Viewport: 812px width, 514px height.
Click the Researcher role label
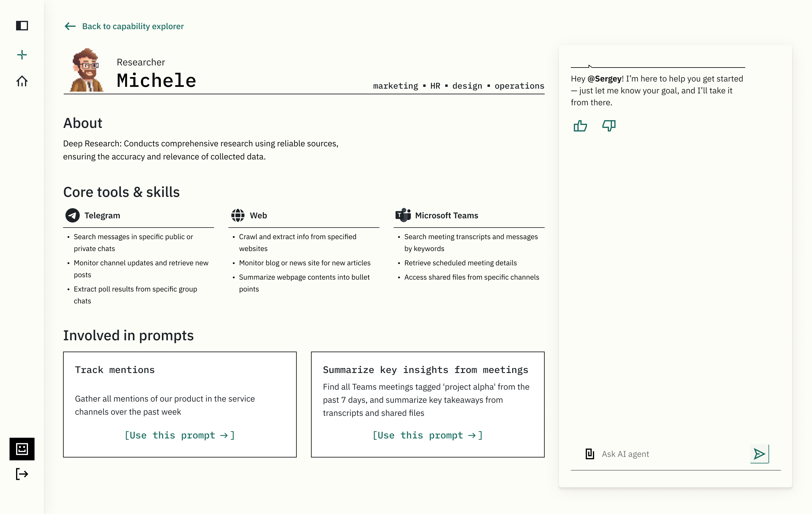(141, 62)
